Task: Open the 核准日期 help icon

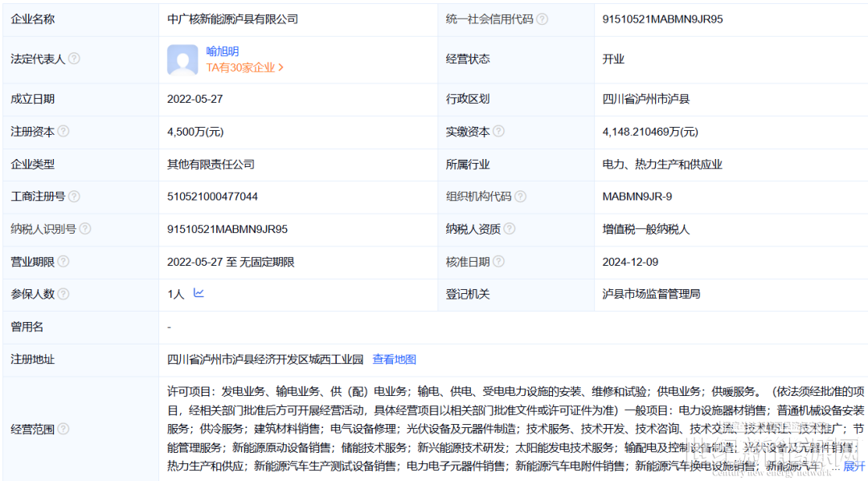Action: coord(498,262)
